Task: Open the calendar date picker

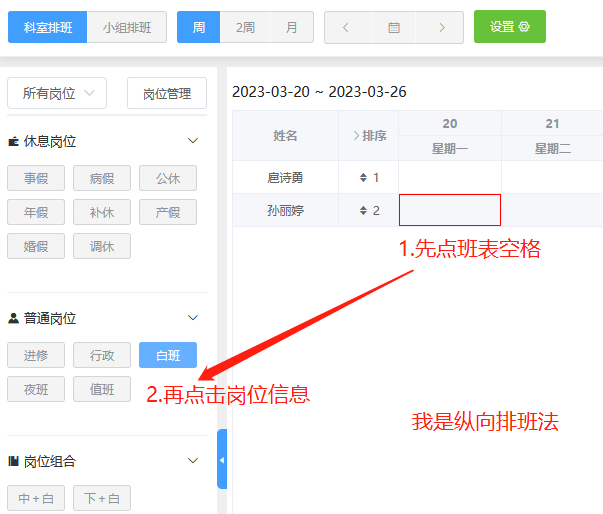Action: [x=393, y=27]
